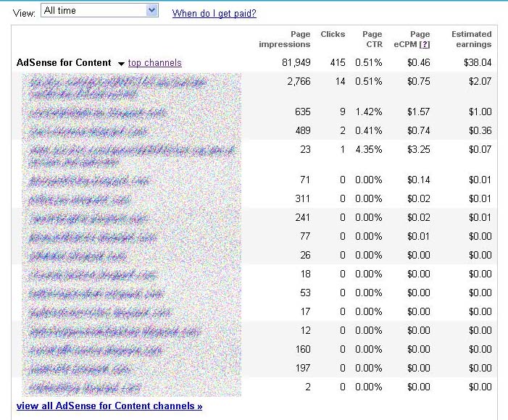Select total clicks value 415
Image resolution: width=508 pixels, height=420 pixels.
coord(338,62)
